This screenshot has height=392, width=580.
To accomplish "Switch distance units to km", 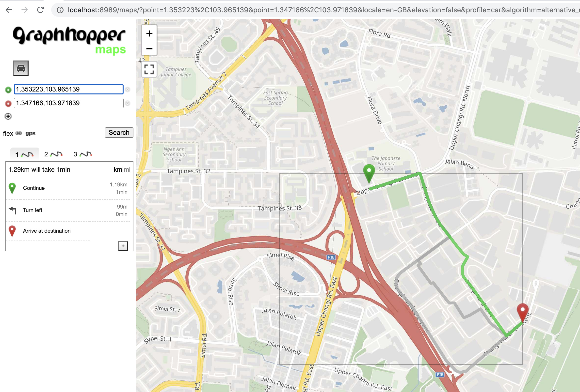I will click(118, 170).
